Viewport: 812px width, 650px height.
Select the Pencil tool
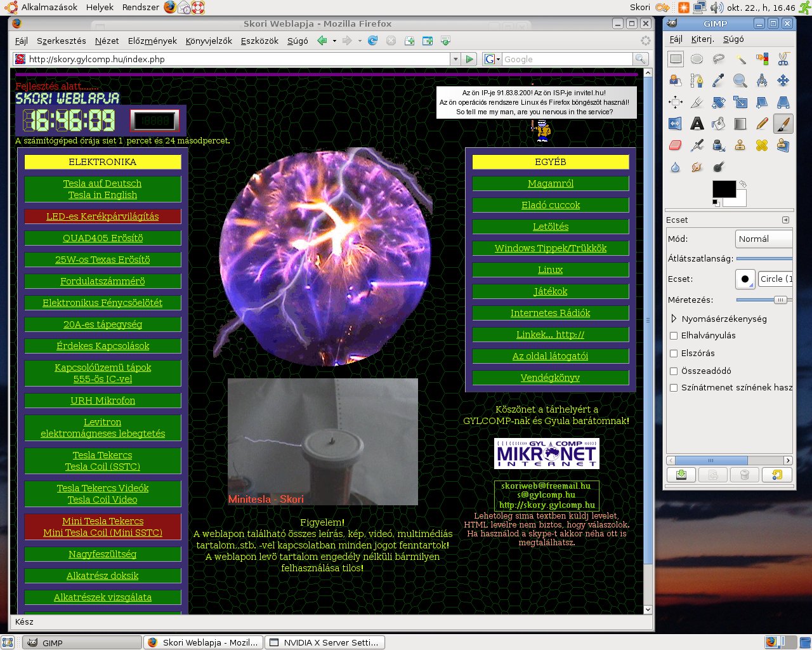click(x=762, y=124)
